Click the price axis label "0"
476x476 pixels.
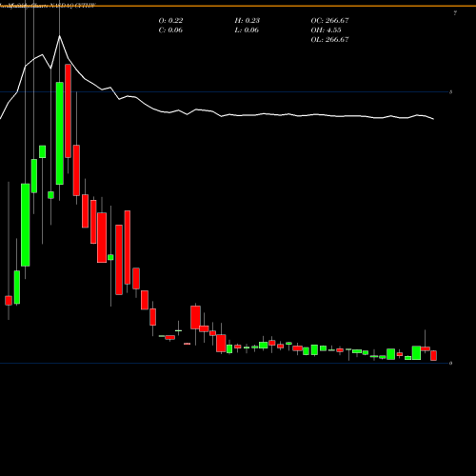click(x=451, y=363)
